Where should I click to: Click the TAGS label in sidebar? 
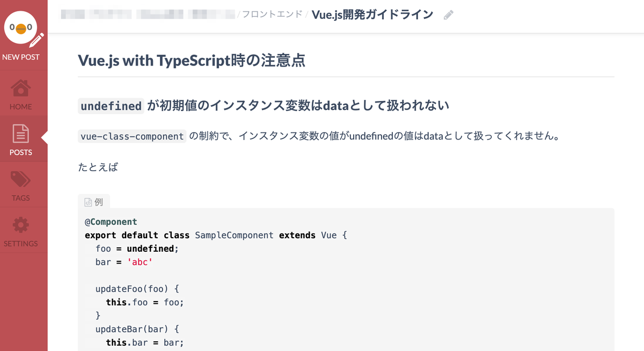21,198
